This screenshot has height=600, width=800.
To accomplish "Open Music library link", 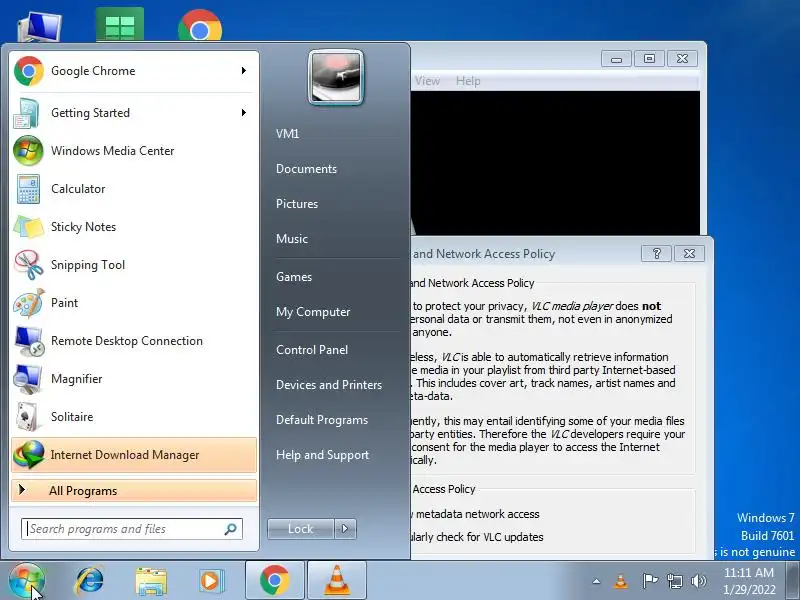I will pos(292,239).
